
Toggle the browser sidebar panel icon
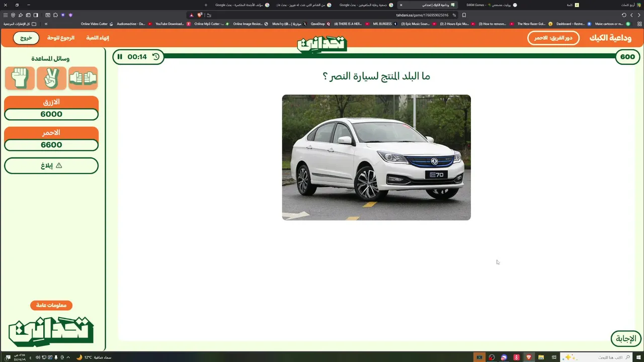[x=36, y=15]
